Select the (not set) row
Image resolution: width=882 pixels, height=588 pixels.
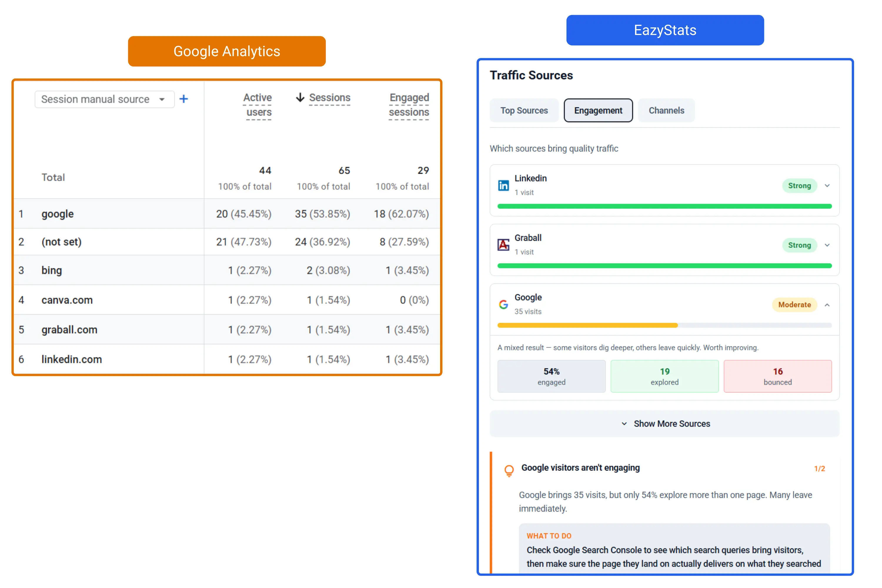pos(226,242)
